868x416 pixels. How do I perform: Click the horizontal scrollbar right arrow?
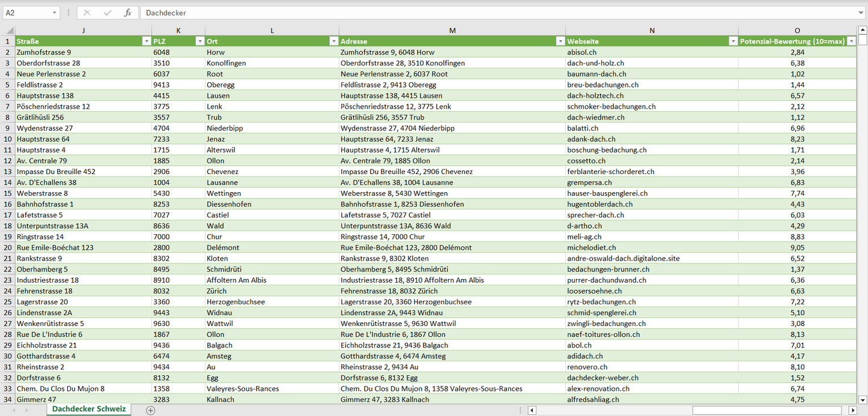pos(852,411)
